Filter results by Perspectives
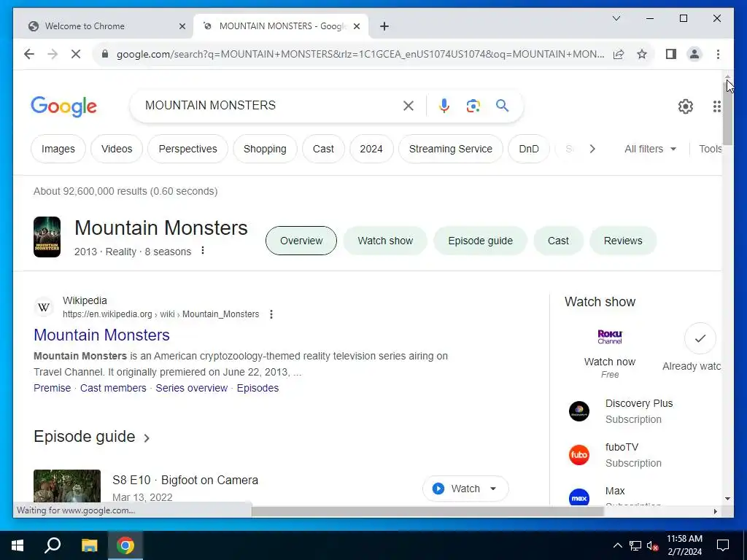747x560 pixels. (187, 149)
